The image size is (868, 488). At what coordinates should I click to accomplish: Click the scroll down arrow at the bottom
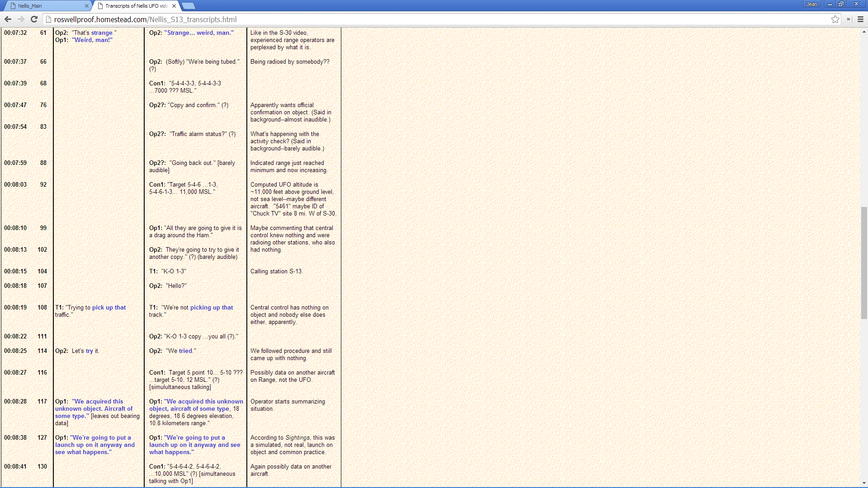point(864,483)
